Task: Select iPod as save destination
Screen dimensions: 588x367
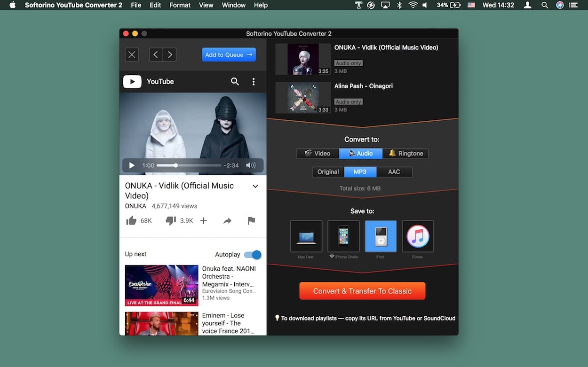Action: (x=381, y=236)
